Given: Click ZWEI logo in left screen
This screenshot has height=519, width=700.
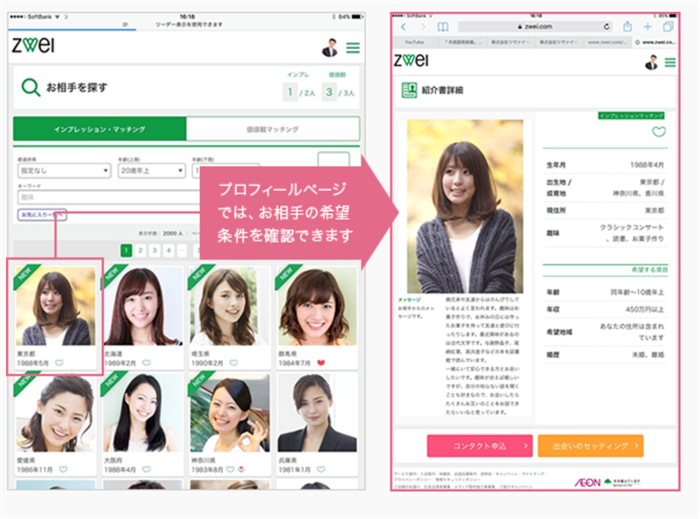Looking at the screenshot, I should click(x=33, y=45).
